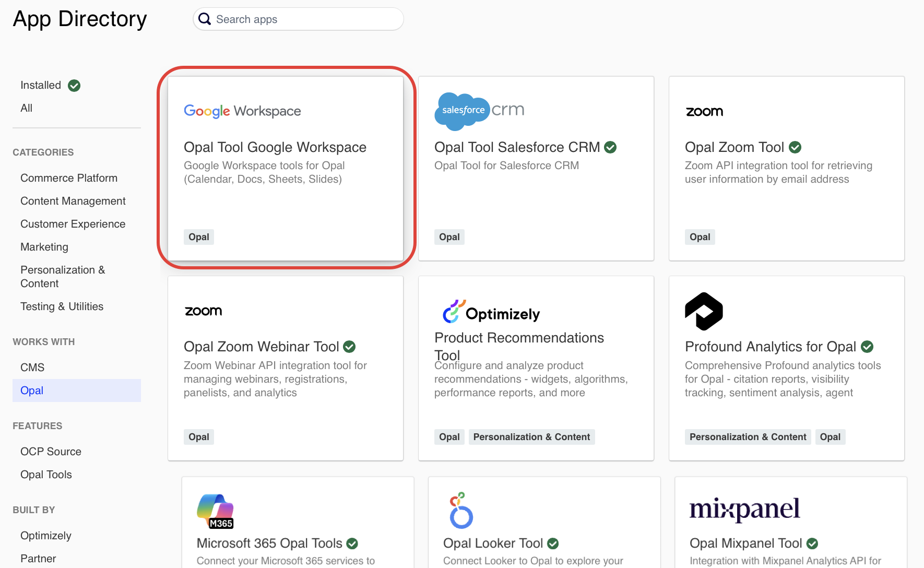Open Opal Mixpanel Tool title
This screenshot has width=924, height=568.
click(x=746, y=543)
